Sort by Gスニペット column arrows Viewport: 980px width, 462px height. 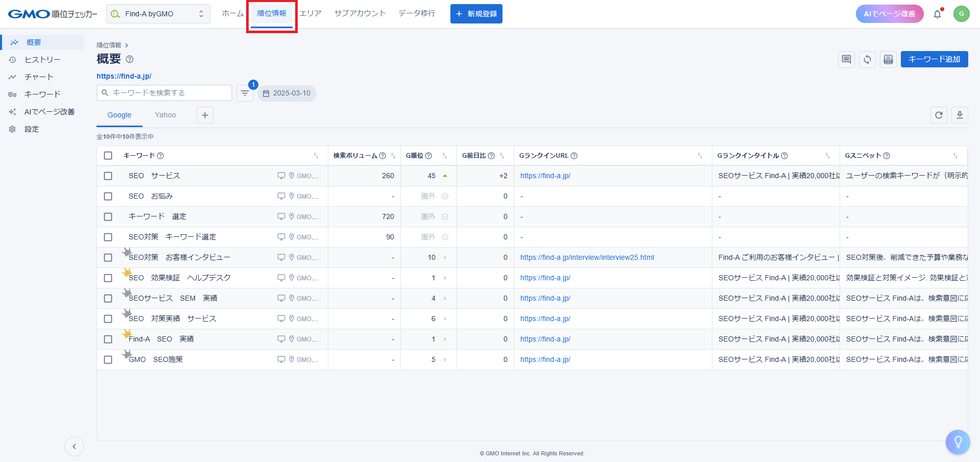point(955,156)
